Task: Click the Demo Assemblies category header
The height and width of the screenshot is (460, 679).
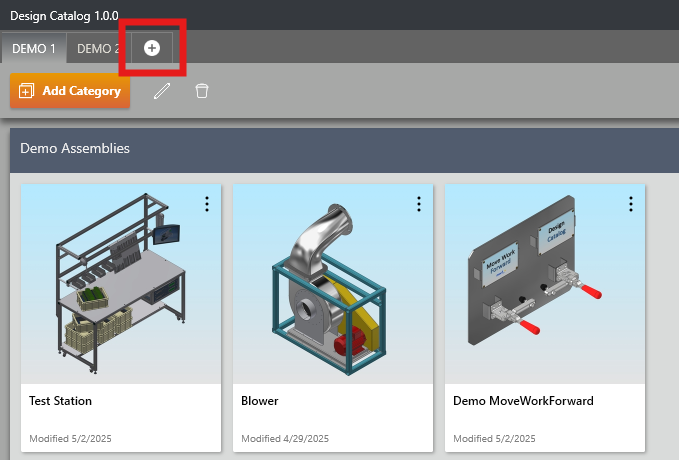Action: pos(75,148)
